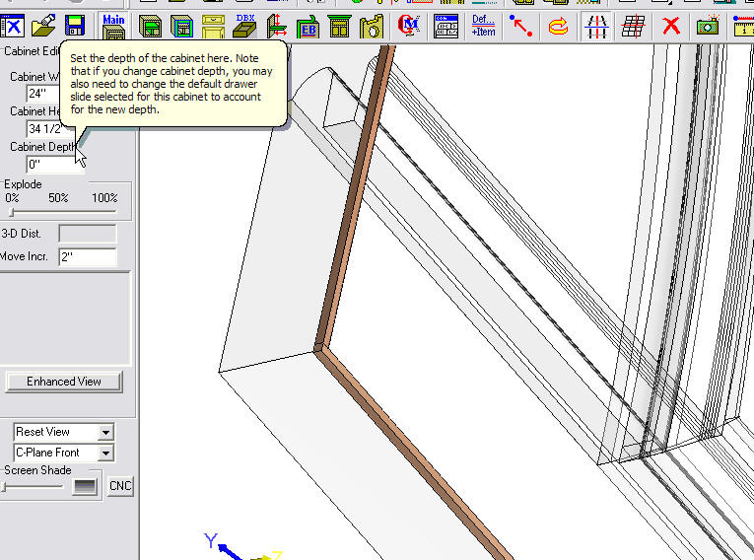Open the dialog window with arrow buttons icon
754x560 pixels.
point(446,26)
